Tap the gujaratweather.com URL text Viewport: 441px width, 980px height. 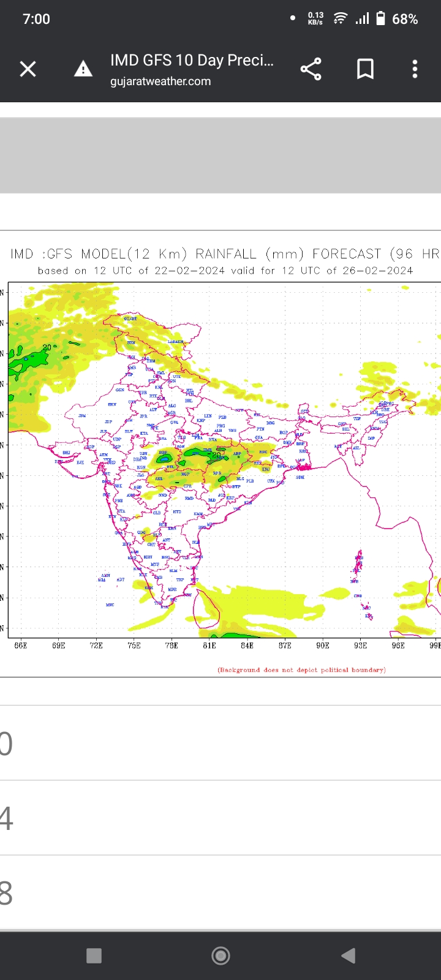point(160,81)
